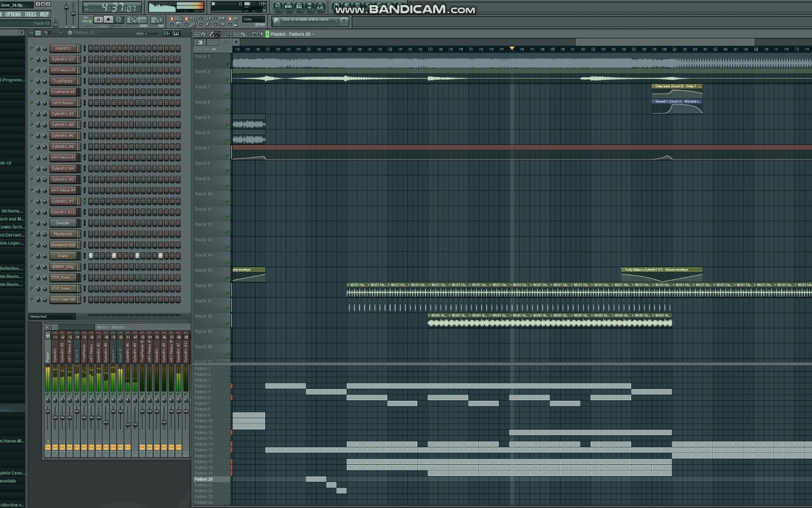Click the tempo display field

(137, 20)
